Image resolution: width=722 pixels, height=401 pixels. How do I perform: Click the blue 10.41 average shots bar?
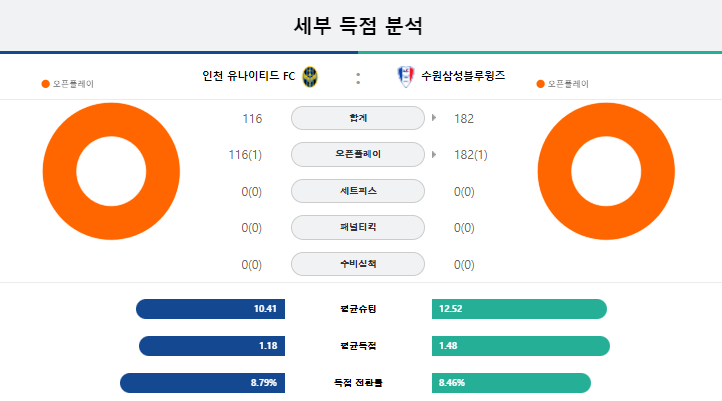210,309
